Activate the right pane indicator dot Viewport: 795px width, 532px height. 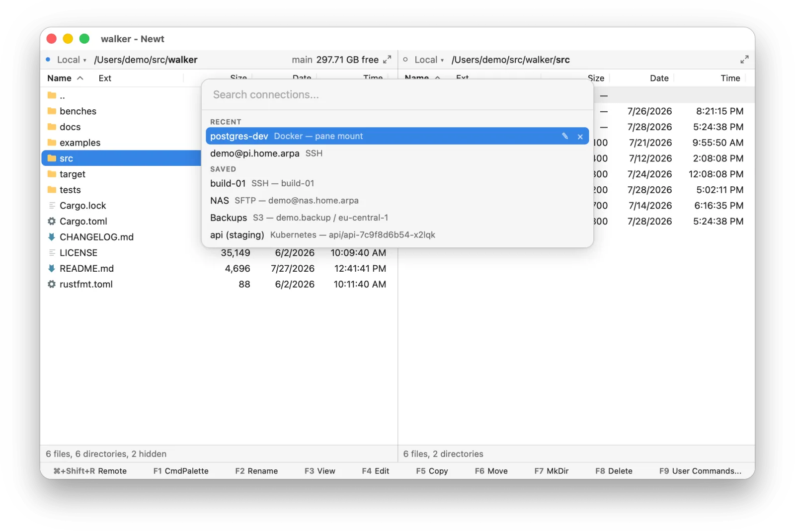405,60
